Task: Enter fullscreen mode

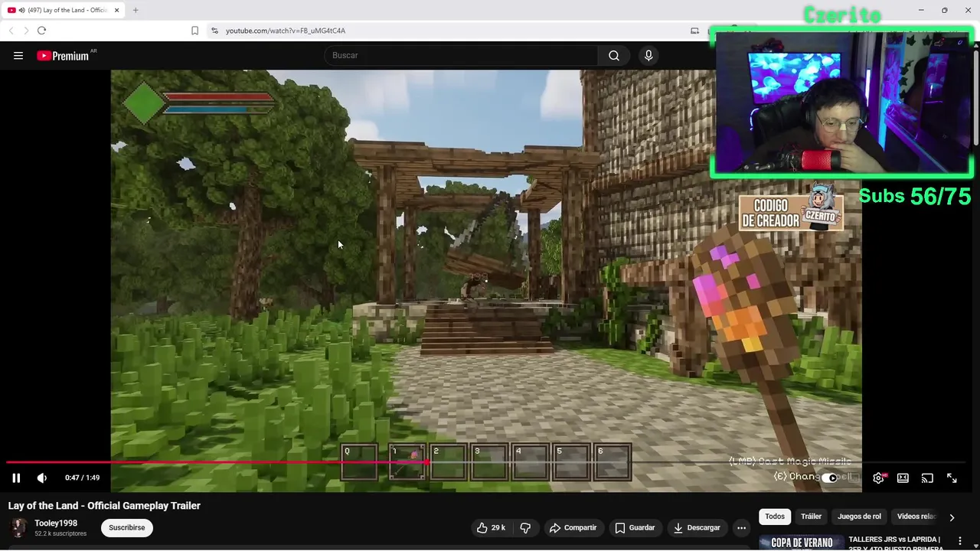Action: 952,478
